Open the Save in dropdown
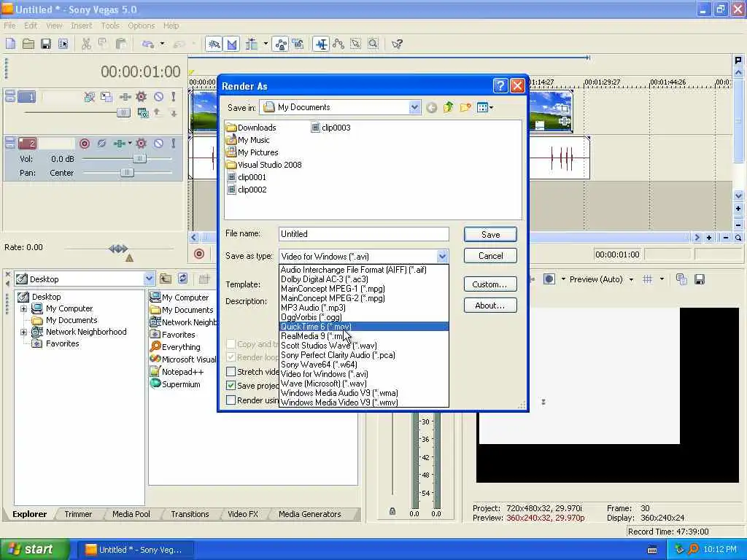This screenshot has height=560, width=747. coord(414,108)
